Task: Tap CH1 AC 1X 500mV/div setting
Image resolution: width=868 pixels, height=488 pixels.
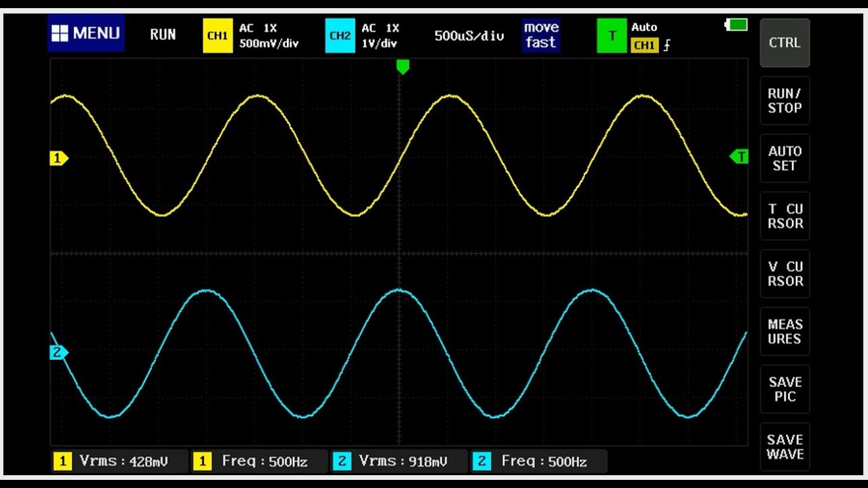Action: point(269,36)
